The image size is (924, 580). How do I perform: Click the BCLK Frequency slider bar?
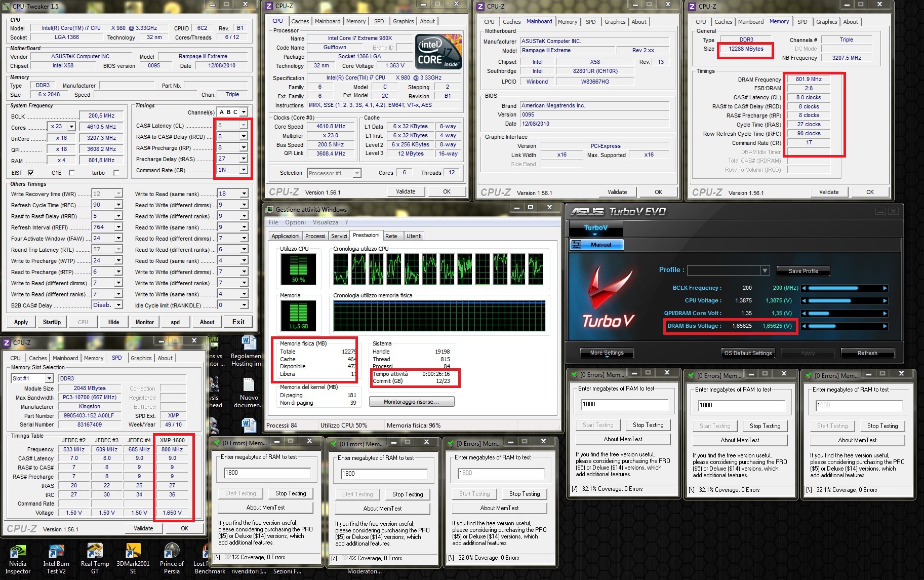click(845, 288)
